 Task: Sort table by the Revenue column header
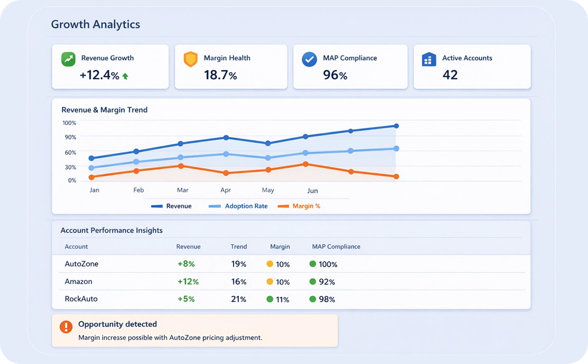[188, 247]
